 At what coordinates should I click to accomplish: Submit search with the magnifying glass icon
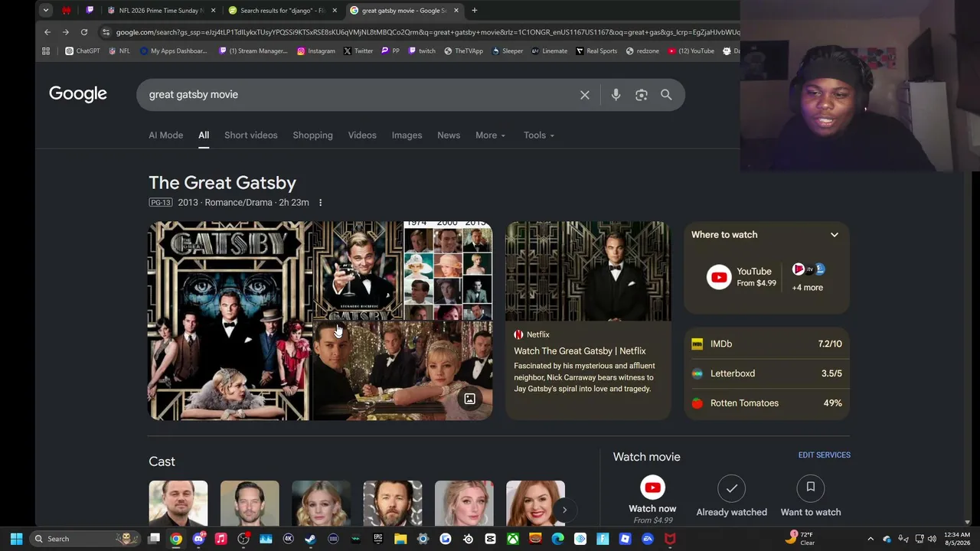(666, 95)
